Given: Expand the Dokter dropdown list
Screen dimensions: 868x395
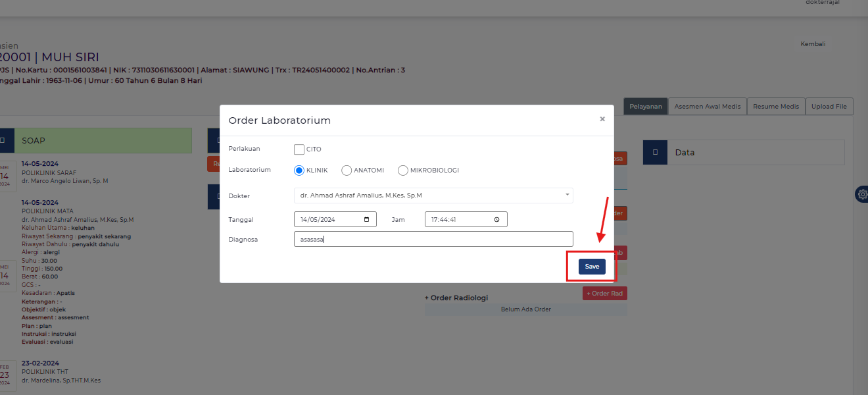Looking at the screenshot, I should (433, 196).
